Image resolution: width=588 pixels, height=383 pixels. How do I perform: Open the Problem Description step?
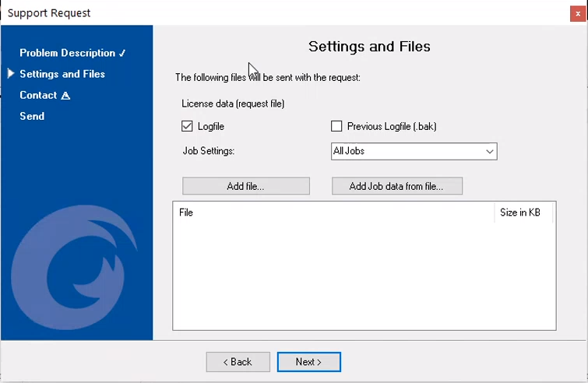(x=68, y=53)
